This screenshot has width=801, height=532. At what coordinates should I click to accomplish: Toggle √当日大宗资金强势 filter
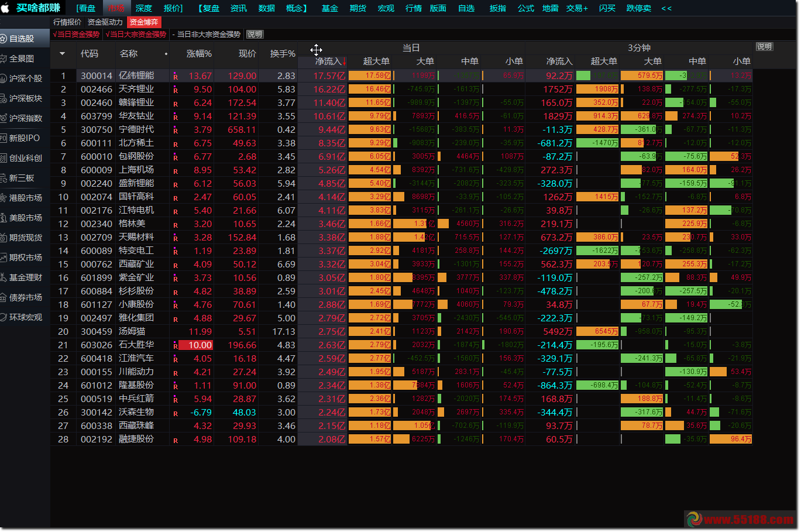[x=136, y=35]
